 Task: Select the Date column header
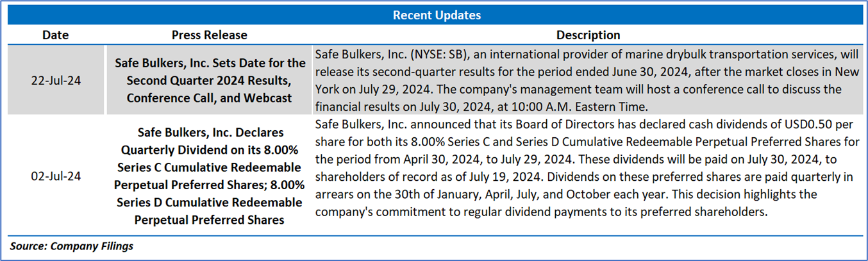(x=56, y=35)
